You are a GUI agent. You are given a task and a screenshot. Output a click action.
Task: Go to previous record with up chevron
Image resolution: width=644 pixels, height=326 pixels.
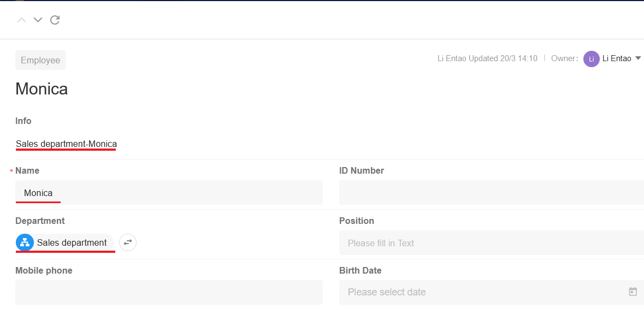pyautogui.click(x=21, y=20)
